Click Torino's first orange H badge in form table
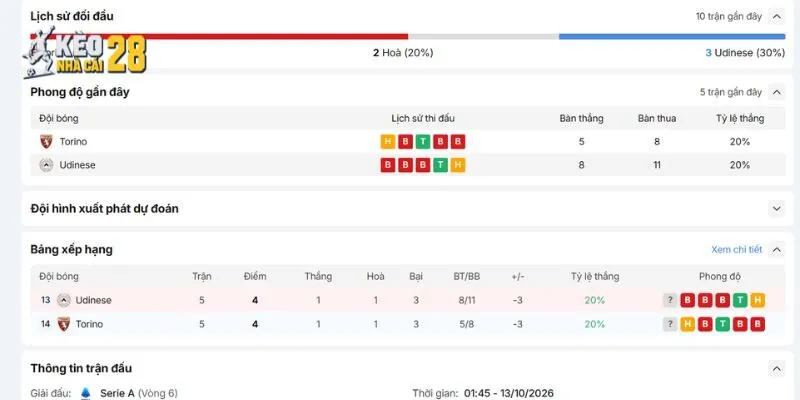Image resolution: width=800 pixels, height=400 pixels. pos(388,142)
